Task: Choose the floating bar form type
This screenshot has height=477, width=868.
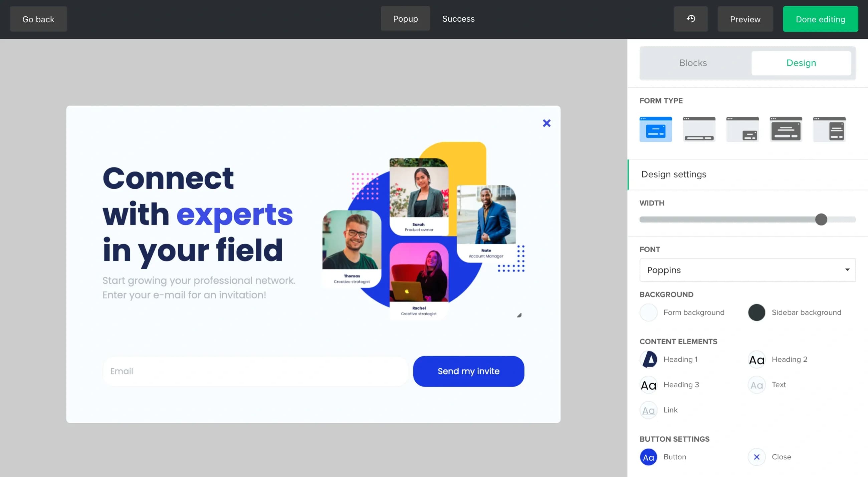Action: click(699, 129)
